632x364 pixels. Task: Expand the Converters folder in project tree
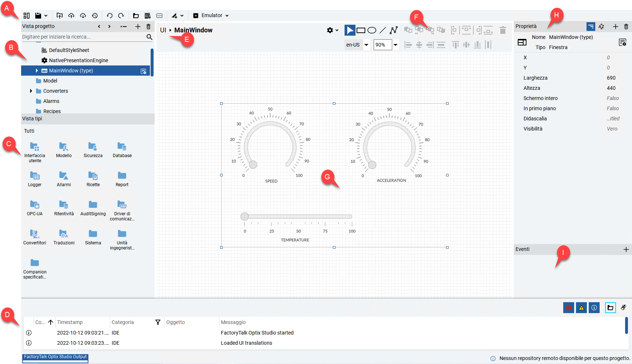click(x=31, y=91)
